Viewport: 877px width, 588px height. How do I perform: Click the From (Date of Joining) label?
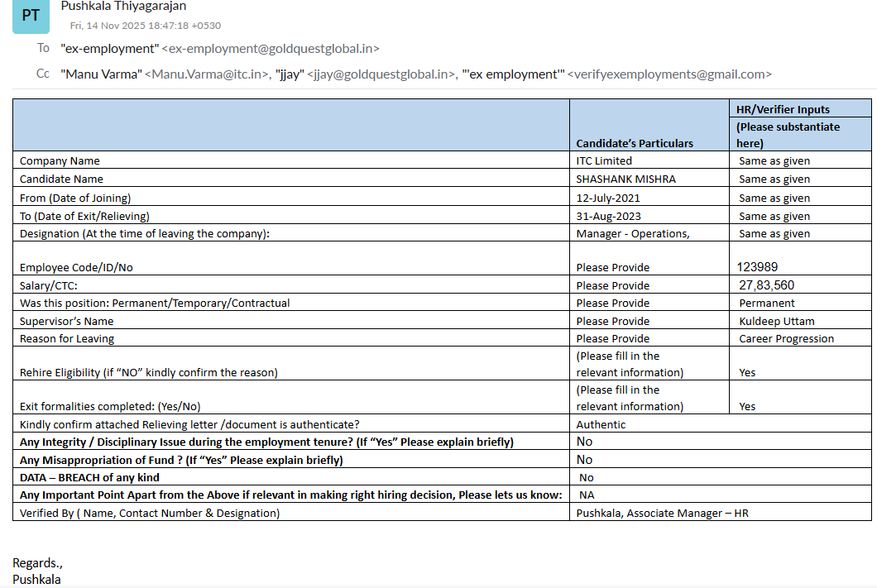click(x=75, y=198)
